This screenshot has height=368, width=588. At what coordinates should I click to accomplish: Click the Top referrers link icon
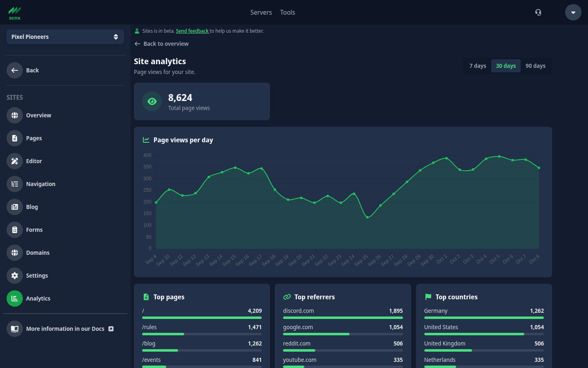(287, 297)
